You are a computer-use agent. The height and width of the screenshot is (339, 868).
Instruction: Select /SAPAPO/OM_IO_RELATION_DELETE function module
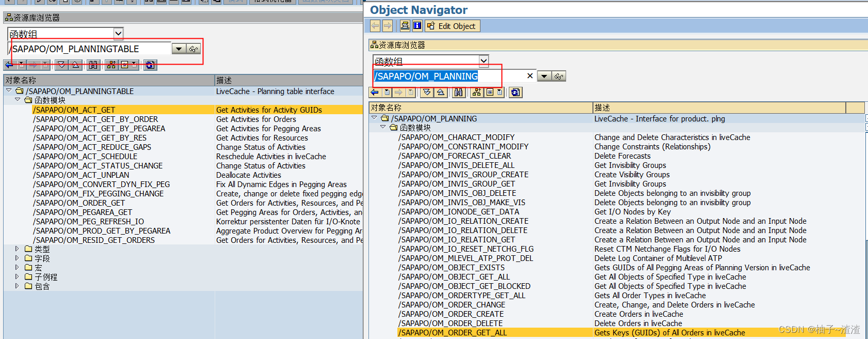pyautogui.click(x=463, y=230)
